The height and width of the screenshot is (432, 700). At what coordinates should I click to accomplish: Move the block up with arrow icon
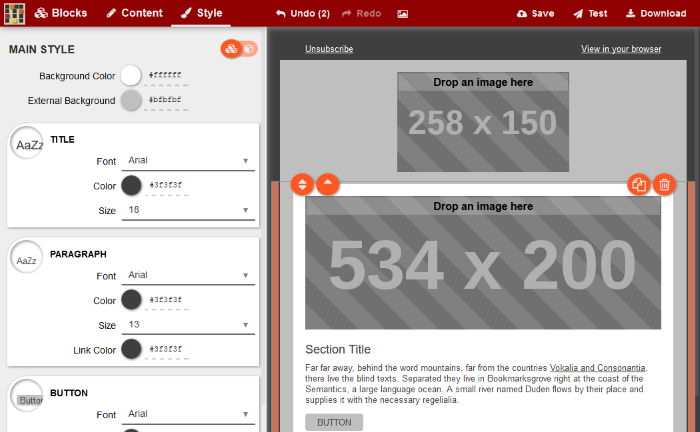(328, 184)
